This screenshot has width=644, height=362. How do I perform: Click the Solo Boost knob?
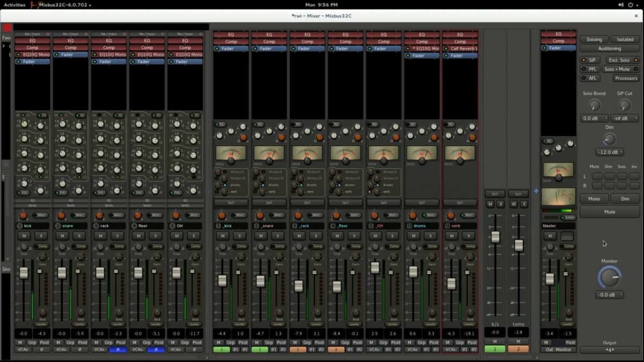pyautogui.click(x=594, y=105)
